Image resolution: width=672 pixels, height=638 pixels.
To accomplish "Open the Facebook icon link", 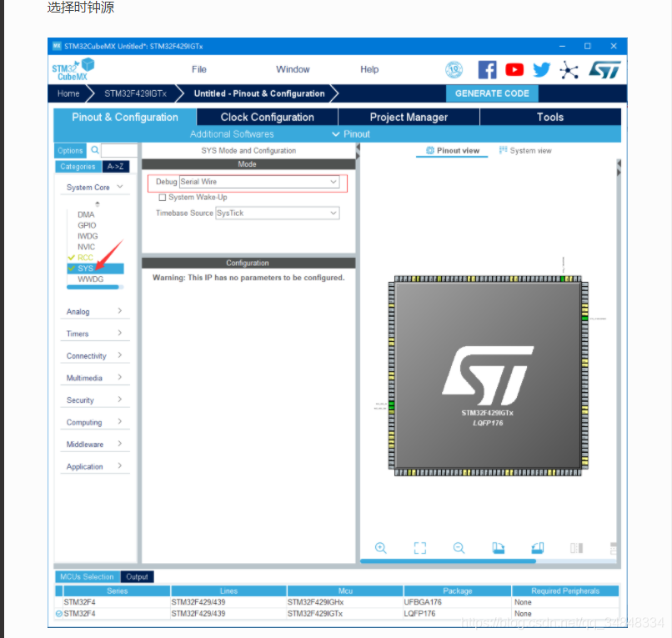I will [x=487, y=70].
